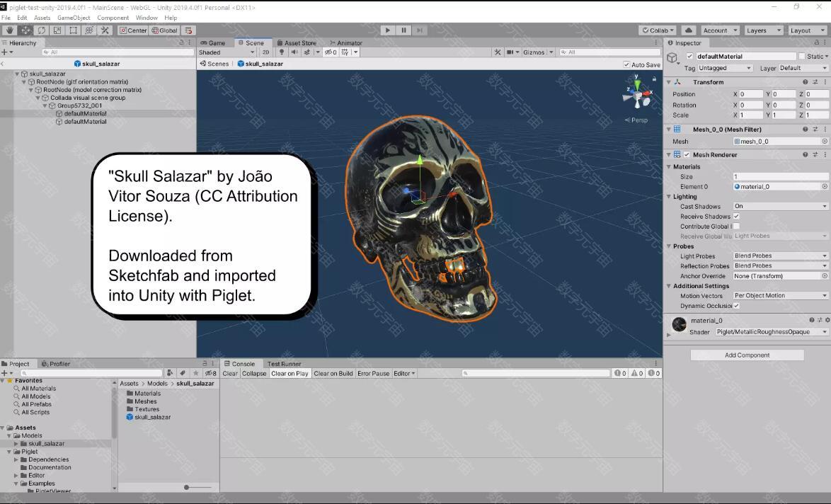Step one frame forward
831x504 pixels.
(x=420, y=30)
